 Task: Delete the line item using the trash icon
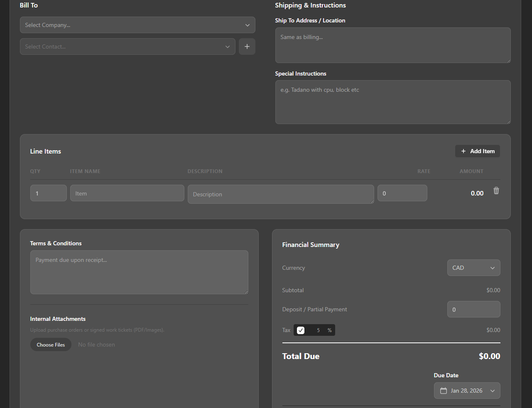pos(496,191)
